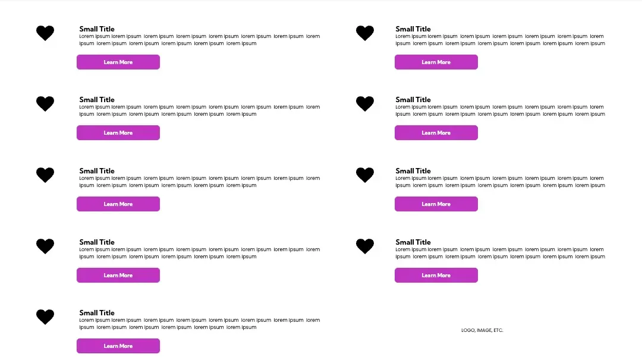Image resolution: width=642 pixels, height=364 pixels.
Task: Open Learn More in the second right row
Action: pos(436,133)
